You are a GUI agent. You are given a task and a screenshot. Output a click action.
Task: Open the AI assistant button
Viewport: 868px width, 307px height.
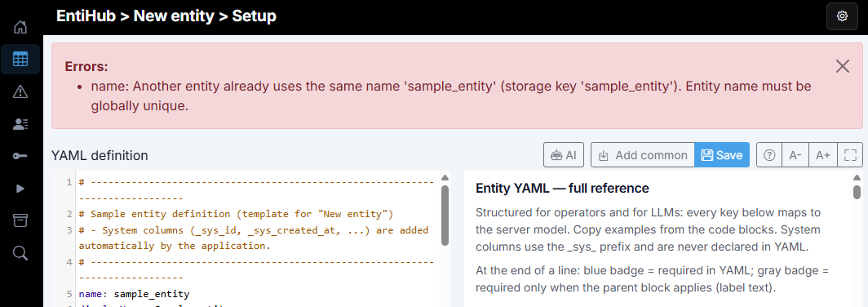click(x=564, y=155)
